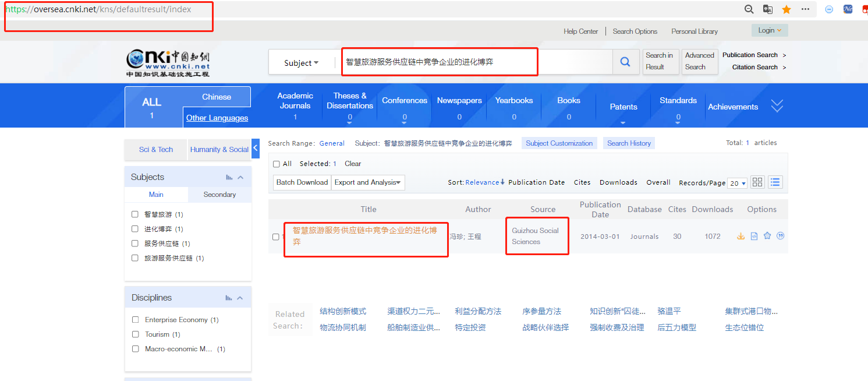
Task: Select the Humanity & Social tab
Action: [219, 150]
